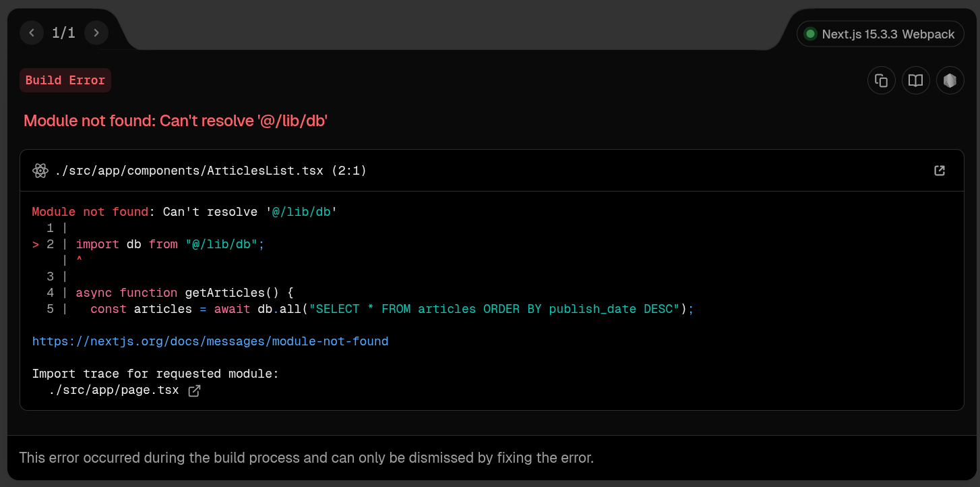Click the 1/1 error counter

(63, 32)
